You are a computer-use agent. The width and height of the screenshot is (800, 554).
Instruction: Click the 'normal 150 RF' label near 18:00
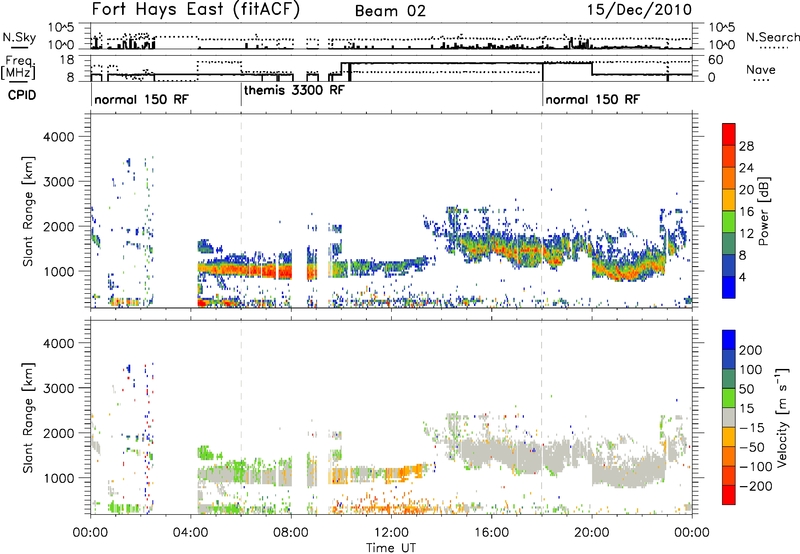click(592, 99)
